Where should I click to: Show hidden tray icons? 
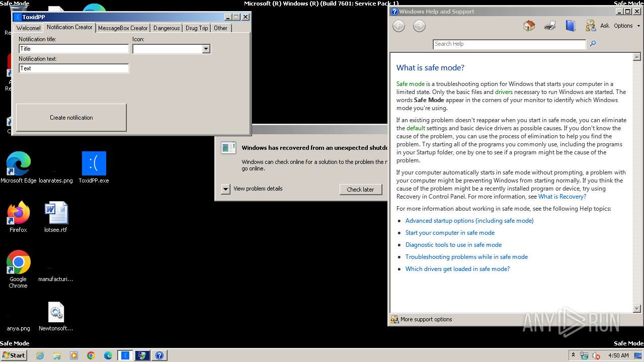click(573, 355)
